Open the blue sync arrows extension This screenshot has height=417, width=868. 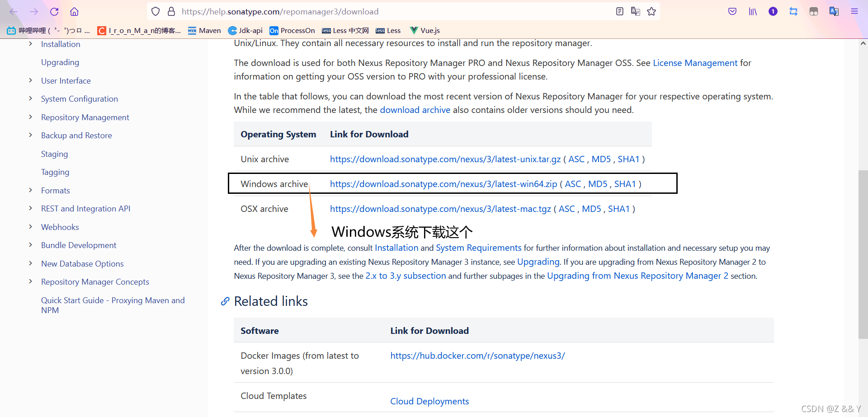point(793,12)
